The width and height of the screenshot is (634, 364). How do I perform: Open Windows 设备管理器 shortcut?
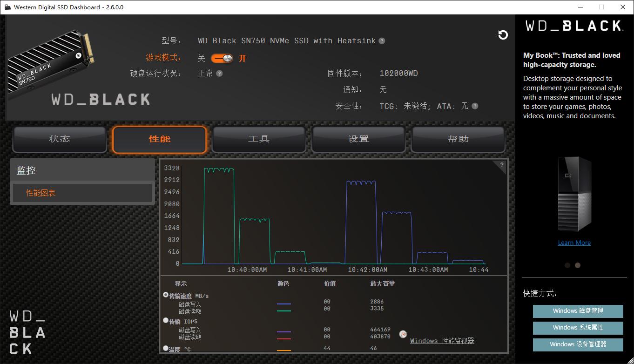(x=578, y=344)
